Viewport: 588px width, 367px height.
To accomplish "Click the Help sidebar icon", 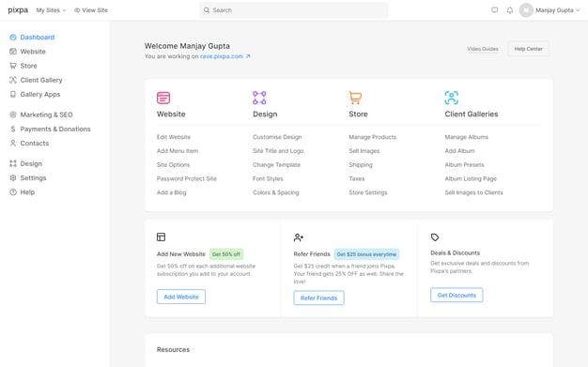I will [13, 191].
